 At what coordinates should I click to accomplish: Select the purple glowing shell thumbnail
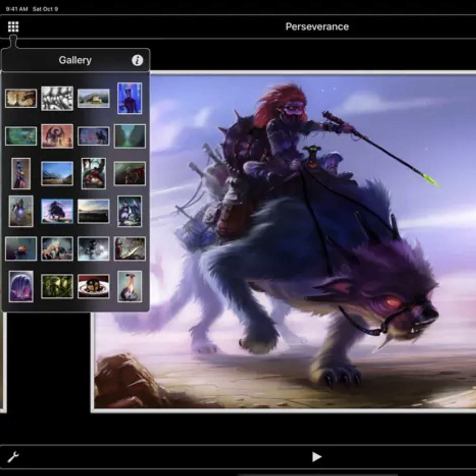(x=21, y=287)
